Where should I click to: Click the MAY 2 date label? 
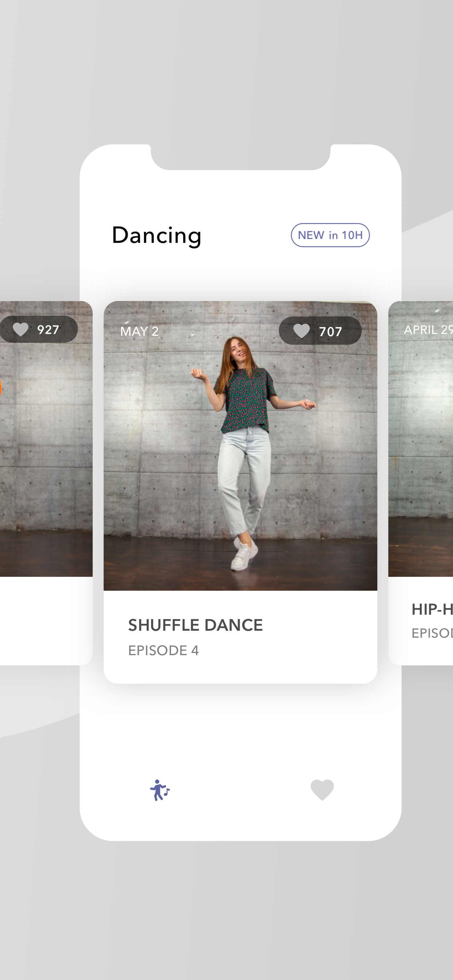[x=139, y=331]
